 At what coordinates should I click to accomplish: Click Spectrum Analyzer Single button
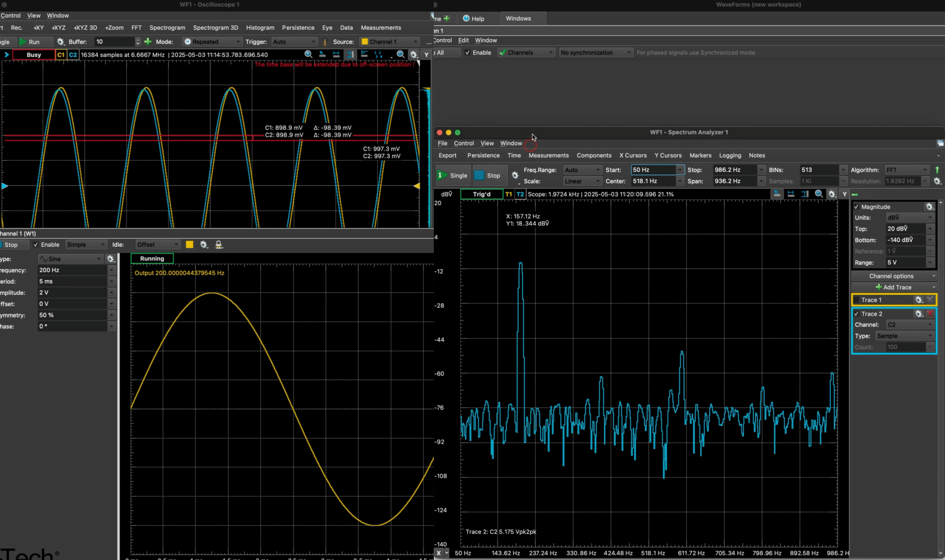tap(453, 175)
